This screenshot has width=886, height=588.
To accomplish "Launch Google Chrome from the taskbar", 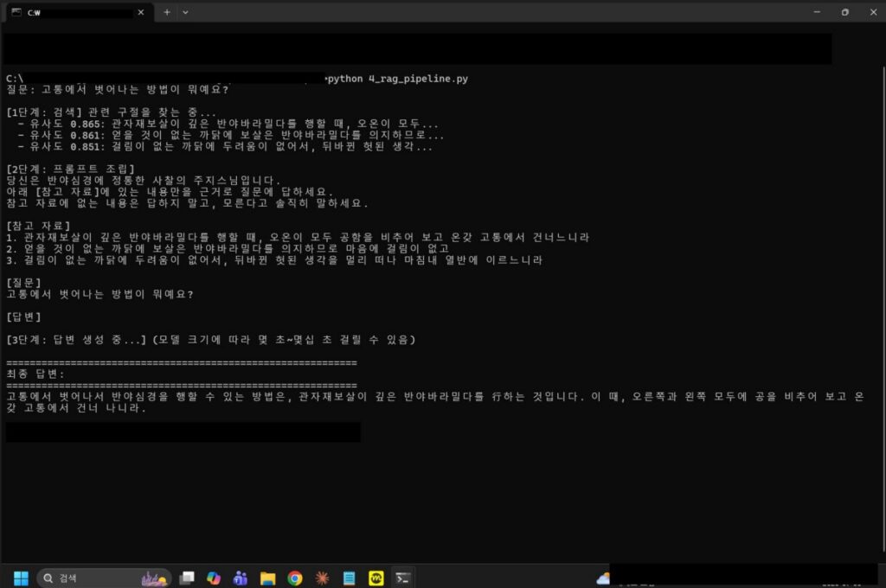I will click(295, 578).
